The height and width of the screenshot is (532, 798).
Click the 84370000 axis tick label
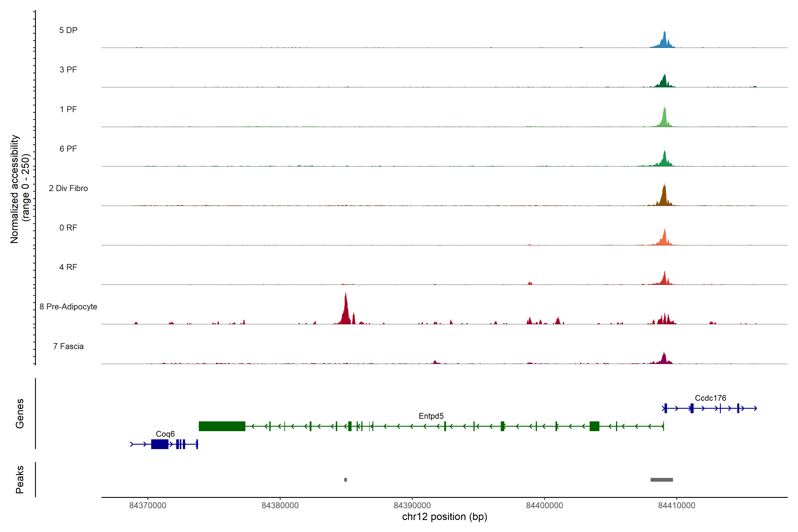point(148,506)
